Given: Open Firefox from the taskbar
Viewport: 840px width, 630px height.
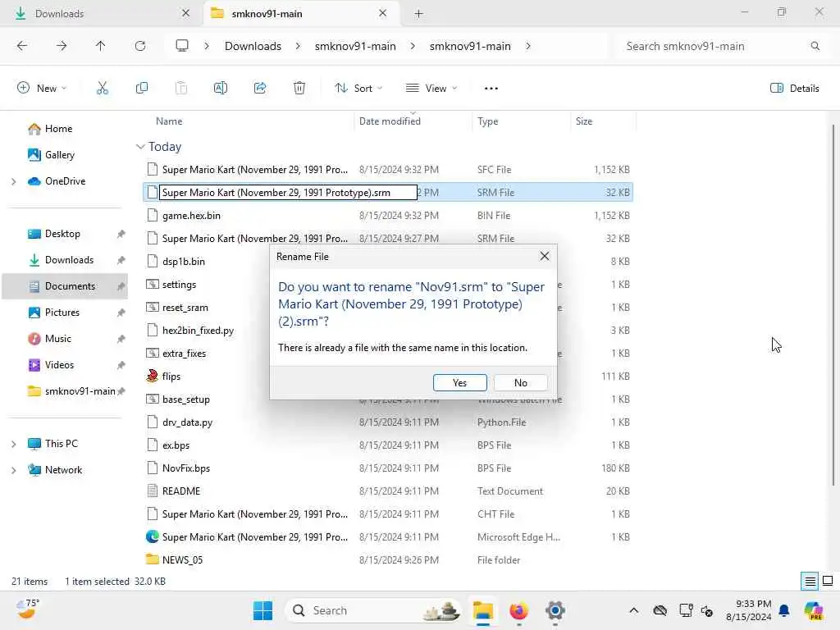Looking at the screenshot, I should click(x=518, y=610).
